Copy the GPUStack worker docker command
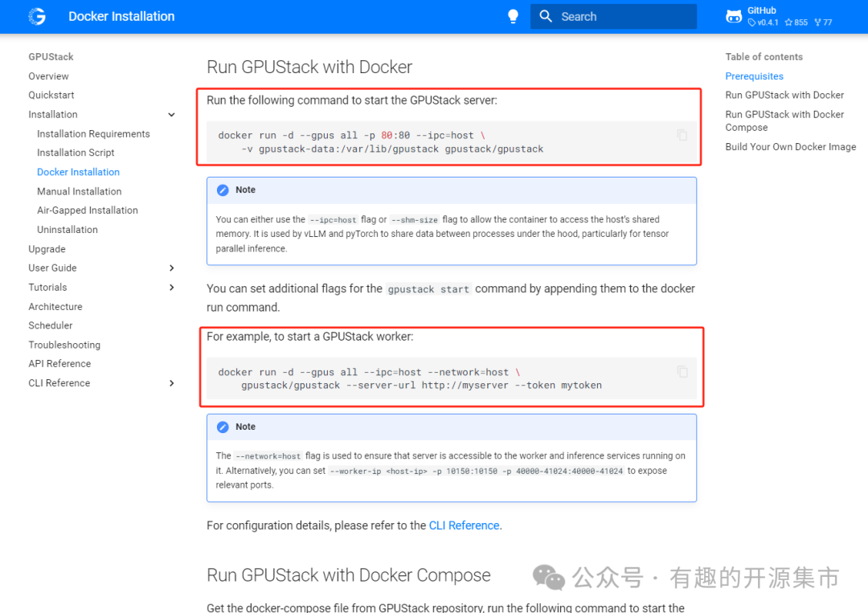The width and height of the screenshot is (868, 613). (682, 372)
